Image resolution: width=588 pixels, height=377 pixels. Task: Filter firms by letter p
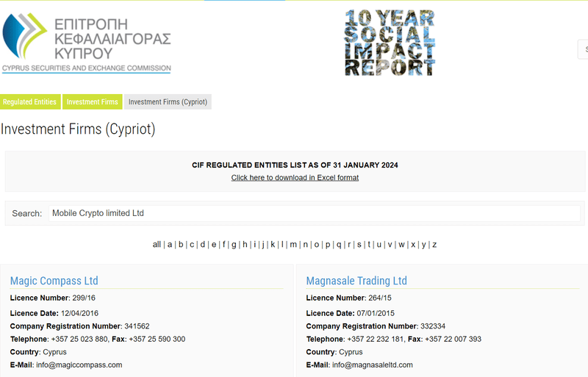tap(328, 245)
